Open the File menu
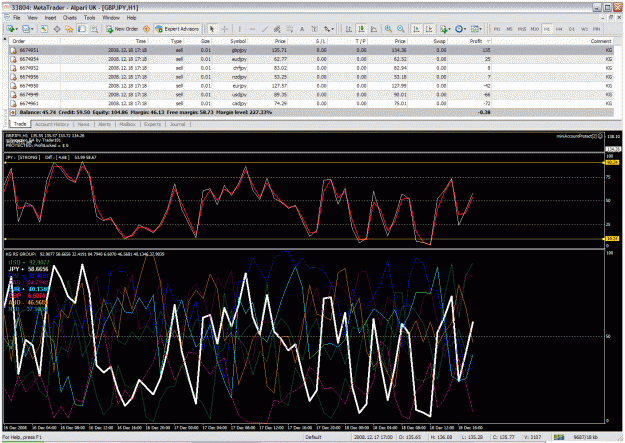Viewport: 625px width, 443px height. 17,18
